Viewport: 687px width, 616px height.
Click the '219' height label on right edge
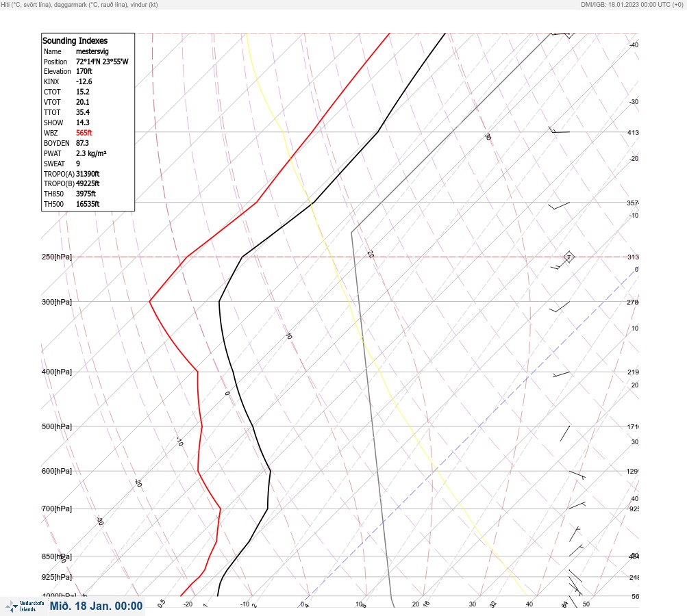click(x=633, y=372)
